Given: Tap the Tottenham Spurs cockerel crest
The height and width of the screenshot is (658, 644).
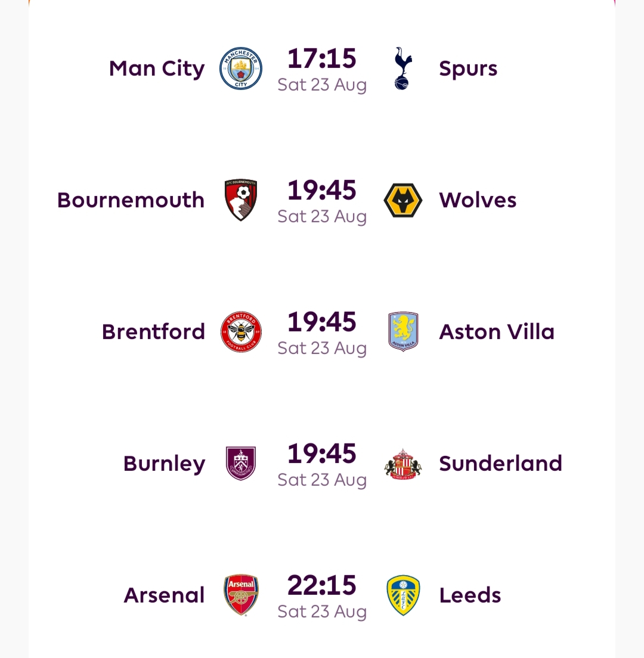Looking at the screenshot, I should [x=403, y=69].
